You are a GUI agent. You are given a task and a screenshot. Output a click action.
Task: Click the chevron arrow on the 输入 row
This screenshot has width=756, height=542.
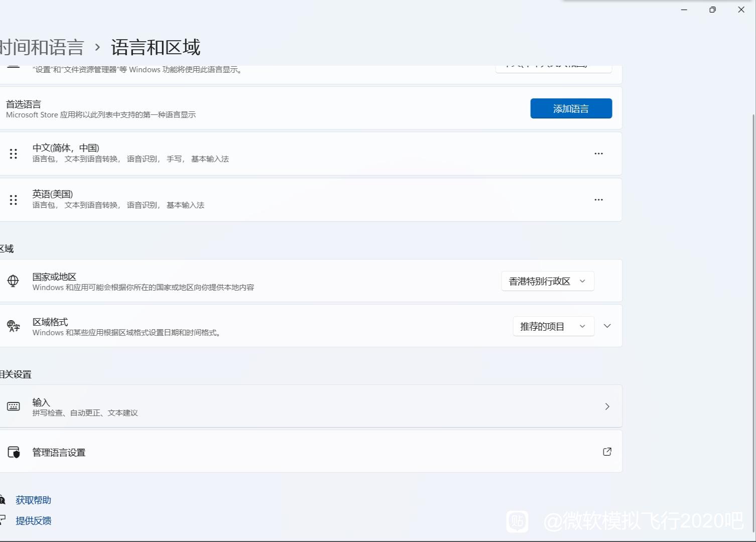click(x=607, y=406)
